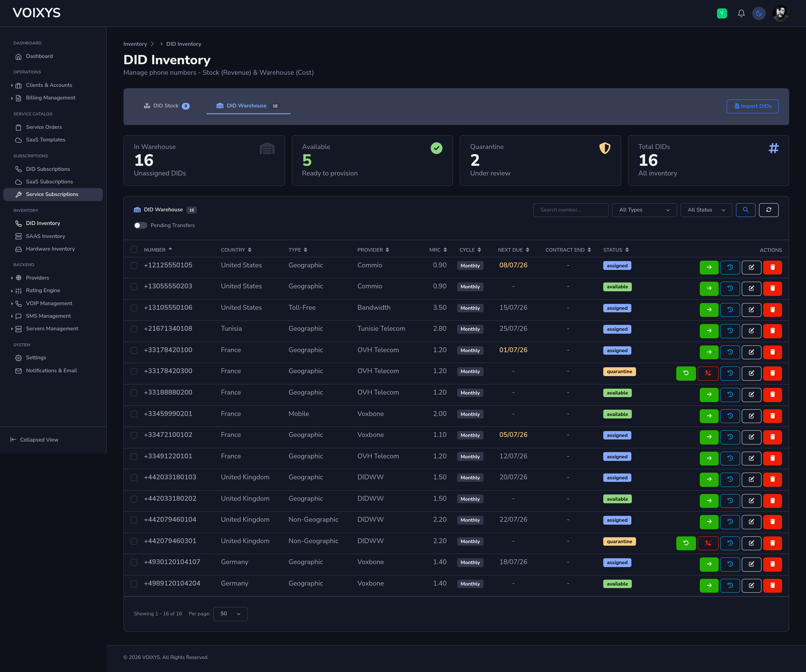Viewport: 806px width, 672px height.
Task: Sort table by MRC column
Action: point(438,250)
